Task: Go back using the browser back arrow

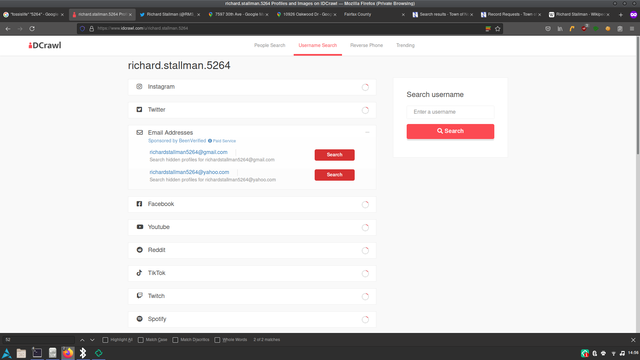Action: [x=8, y=29]
